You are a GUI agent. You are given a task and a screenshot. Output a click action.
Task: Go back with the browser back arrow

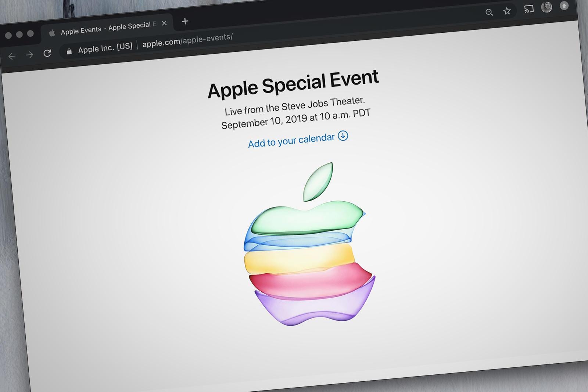[12, 56]
